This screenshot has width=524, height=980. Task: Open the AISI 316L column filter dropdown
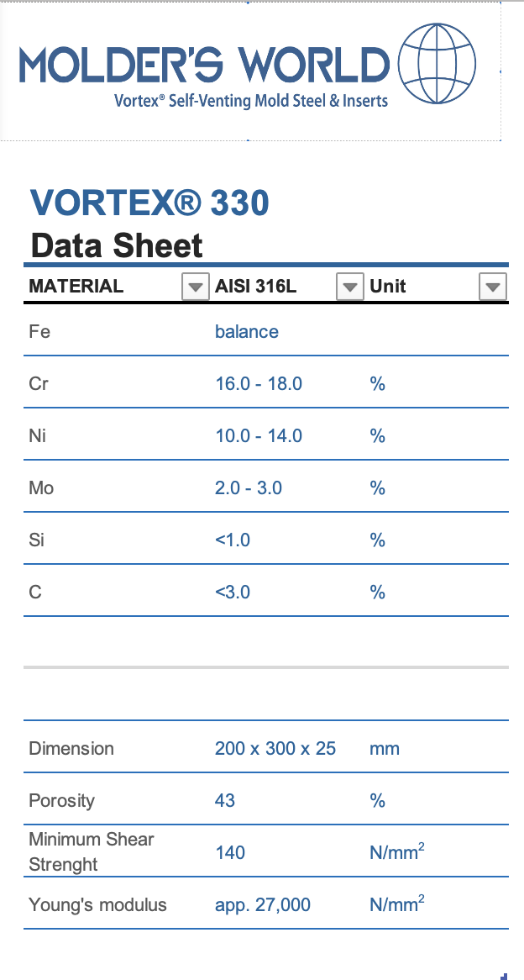349,287
